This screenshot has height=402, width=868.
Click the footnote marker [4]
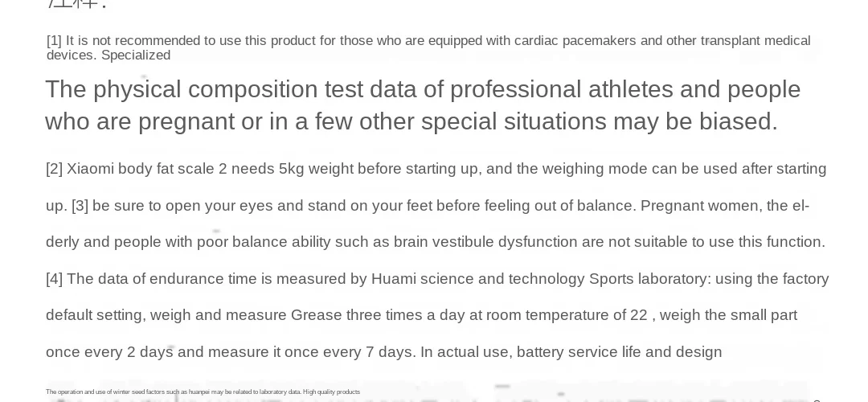tap(55, 279)
